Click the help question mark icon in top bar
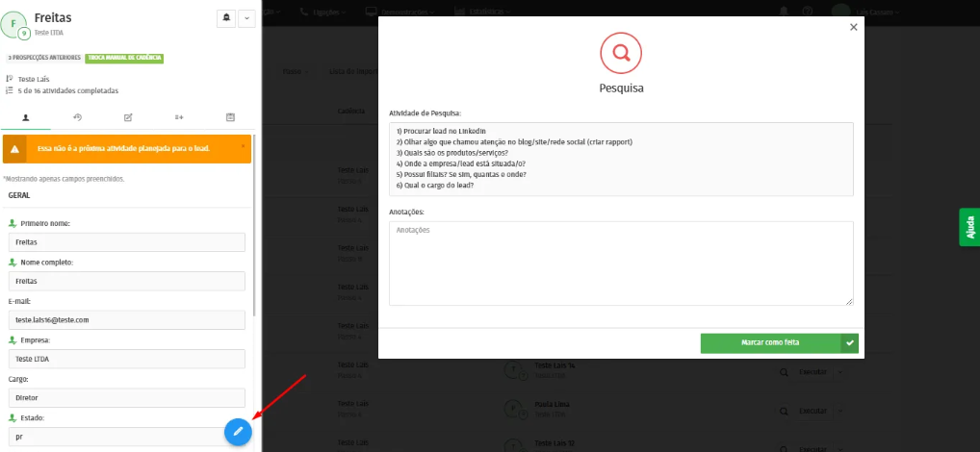This screenshot has width=980, height=452. [x=808, y=12]
